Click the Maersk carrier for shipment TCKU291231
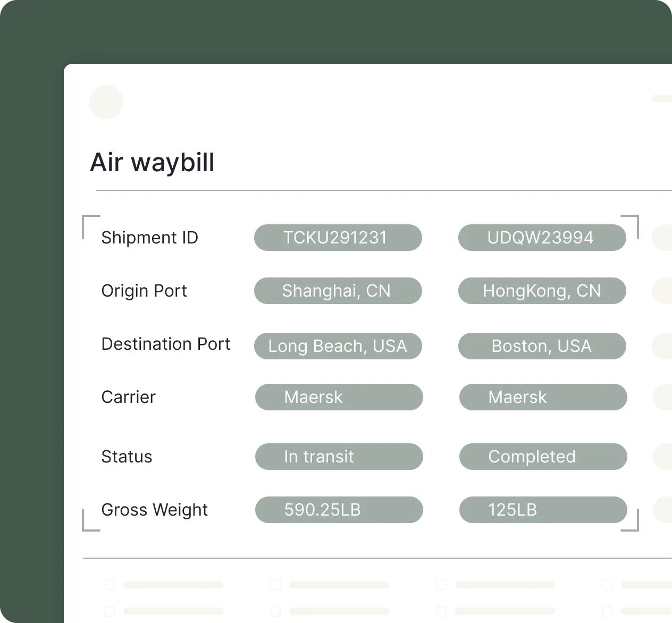Viewport: 672px width, 623px height. click(339, 397)
